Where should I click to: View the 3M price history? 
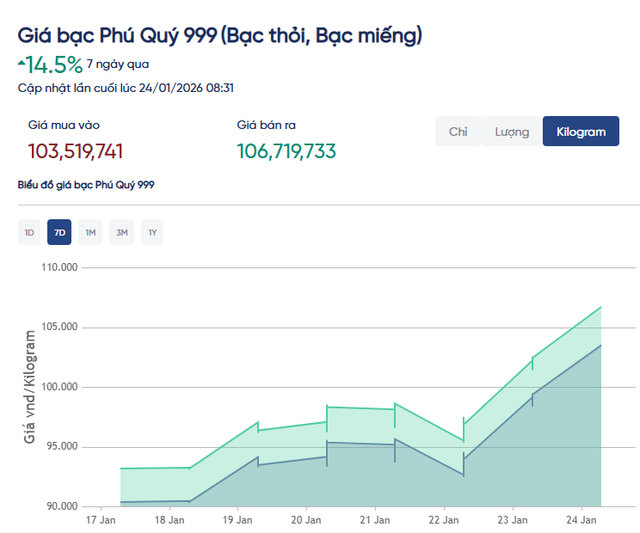coord(121,233)
